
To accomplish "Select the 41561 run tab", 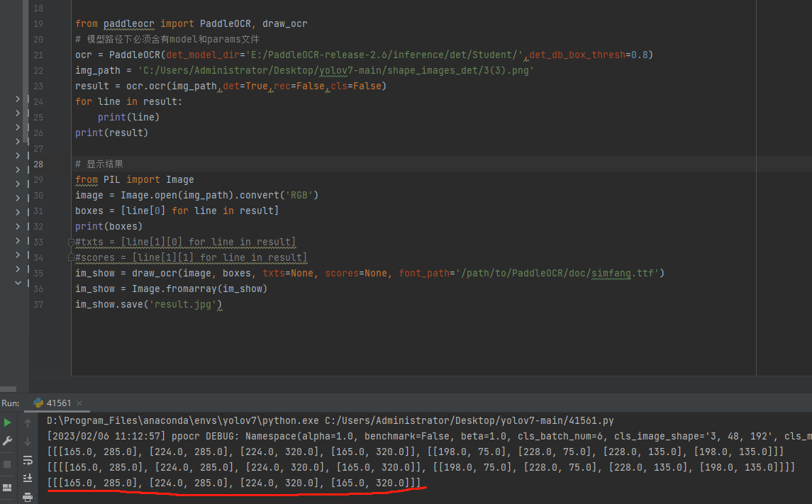I will [57, 403].
